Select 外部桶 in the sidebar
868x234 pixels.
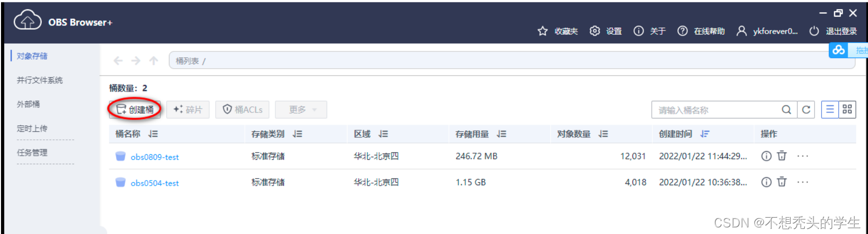click(28, 104)
